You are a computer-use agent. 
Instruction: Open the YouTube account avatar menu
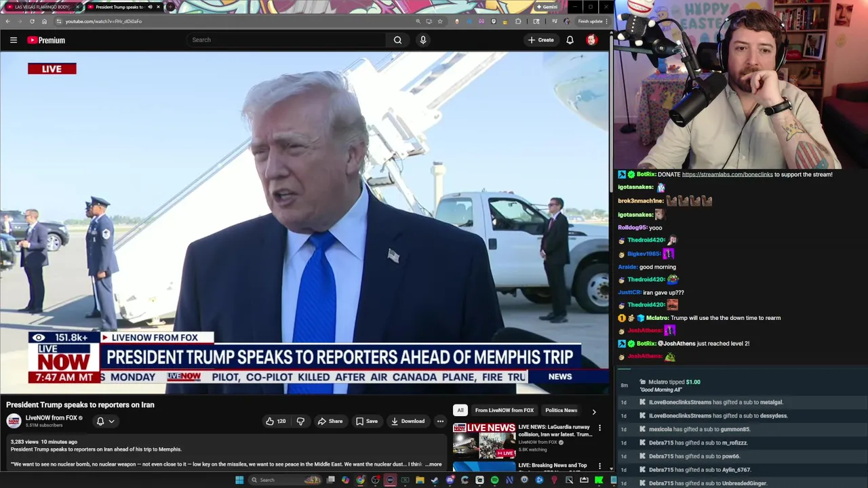591,40
